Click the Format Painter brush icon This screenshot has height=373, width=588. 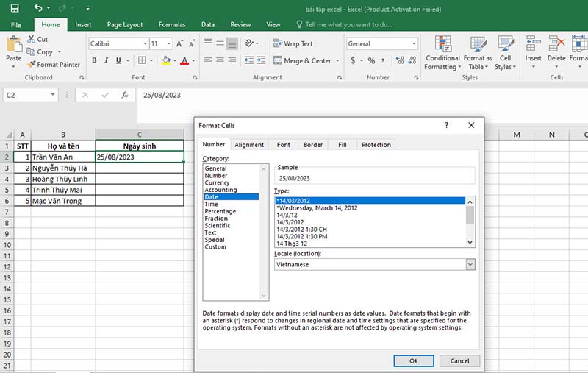(32, 64)
